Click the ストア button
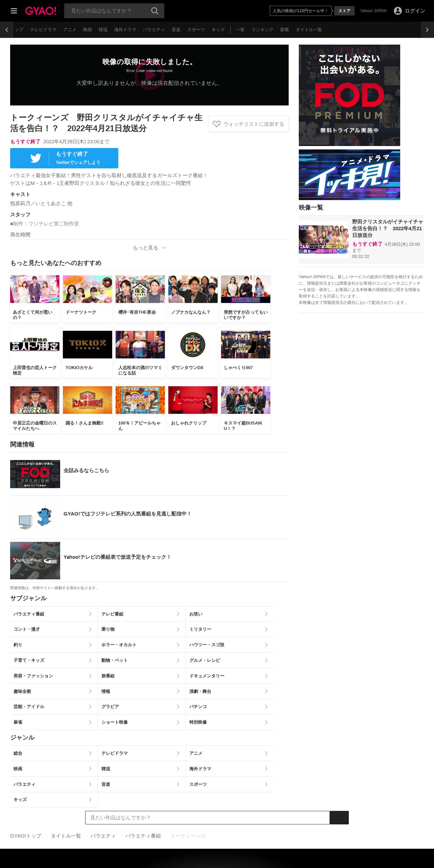 tap(344, 11)
